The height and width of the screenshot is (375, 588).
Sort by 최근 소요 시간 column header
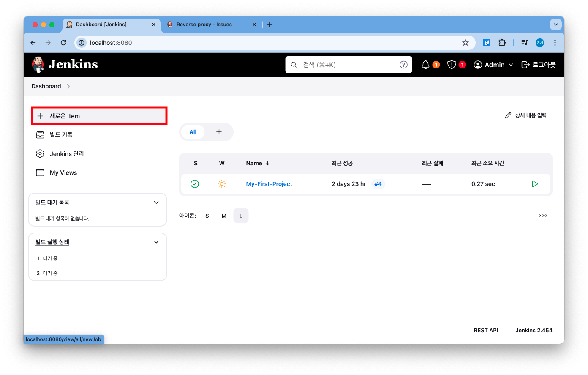[488, 163]
